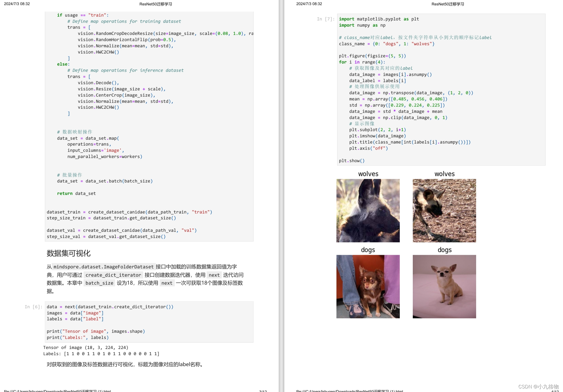Click the inline code "mindspore.dataset.ImageFolderDataset"
Image resolution: width=563 pixels, height=392 pixels.
pos(104,267)
